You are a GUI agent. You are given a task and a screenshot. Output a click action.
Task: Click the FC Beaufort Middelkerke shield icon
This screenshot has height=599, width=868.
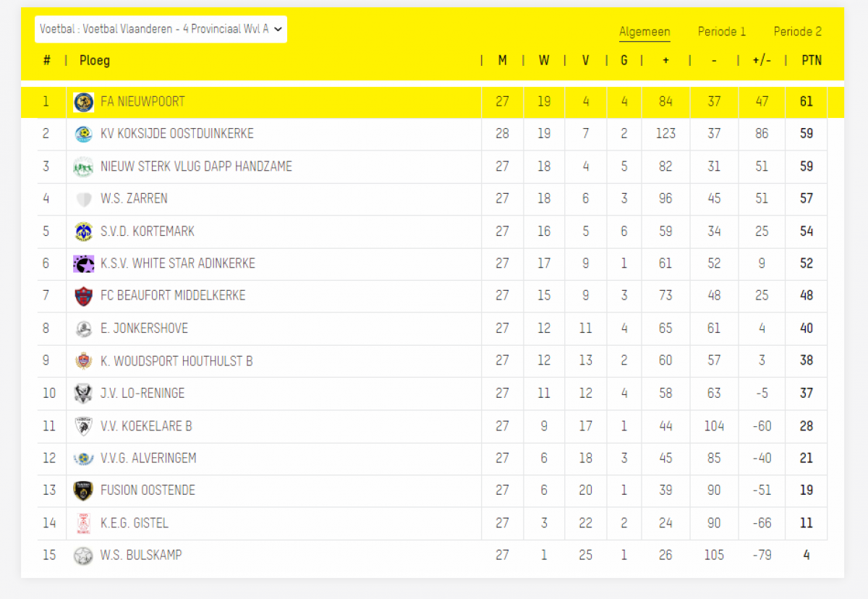click(x=84, y=296)
